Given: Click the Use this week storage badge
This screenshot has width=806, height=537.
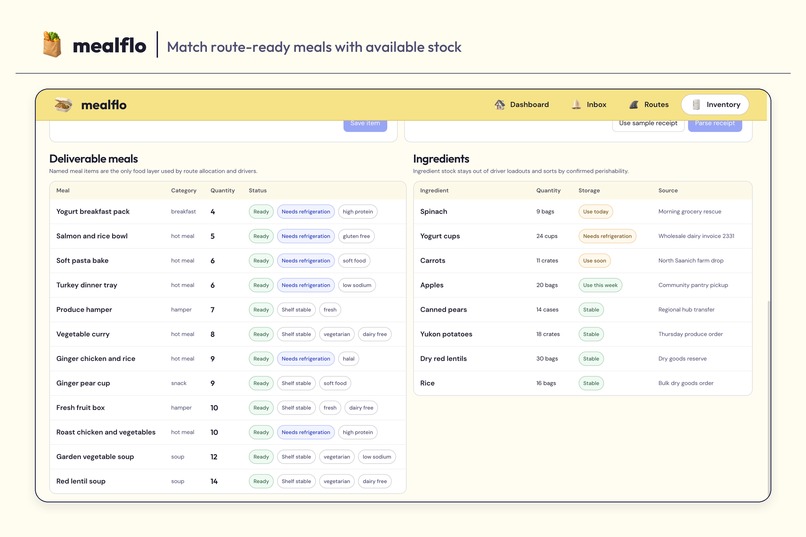Looking at the screenshot, I should 600,285.
